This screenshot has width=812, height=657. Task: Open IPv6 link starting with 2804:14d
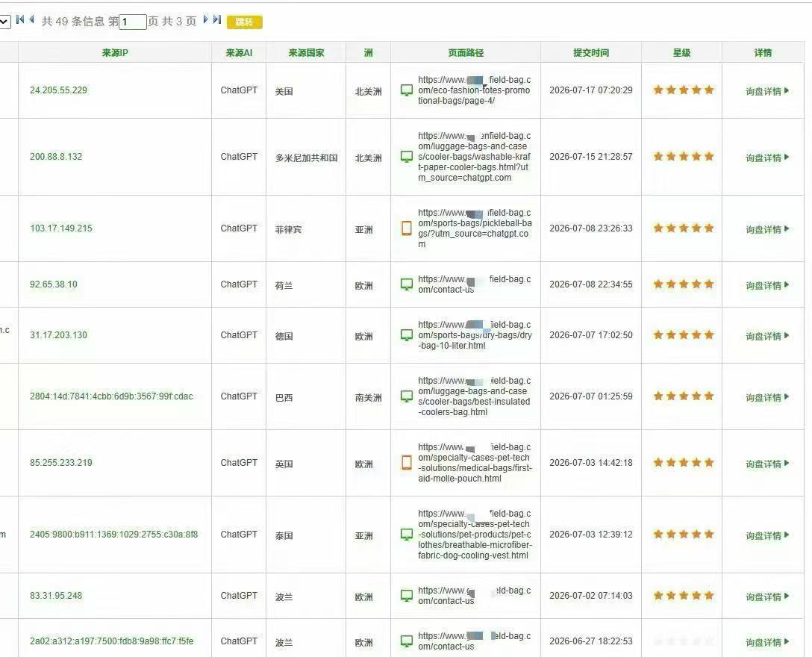[111, 396]
